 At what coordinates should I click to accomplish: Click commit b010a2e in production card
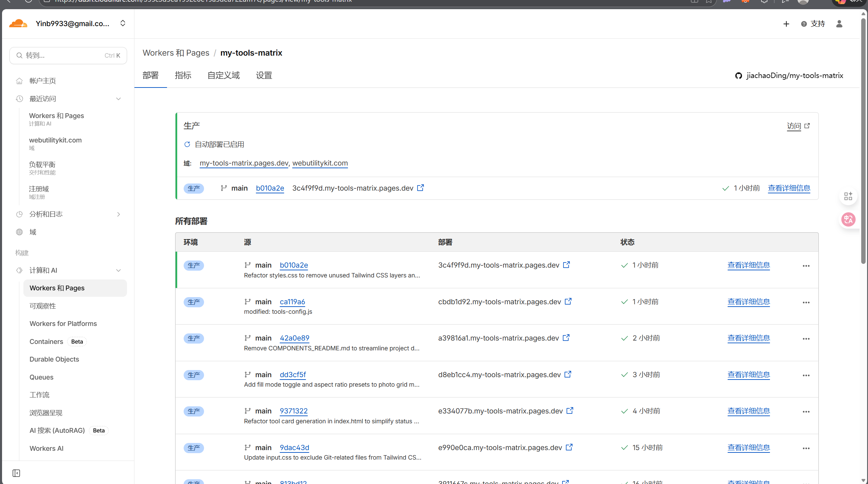tap(270, 188)
